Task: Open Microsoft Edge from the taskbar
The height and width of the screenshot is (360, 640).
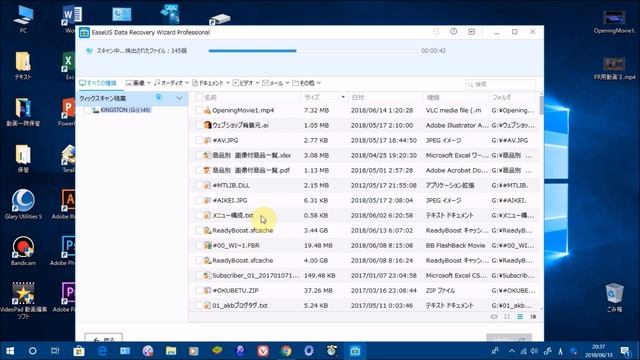Action: click(102, 351)
